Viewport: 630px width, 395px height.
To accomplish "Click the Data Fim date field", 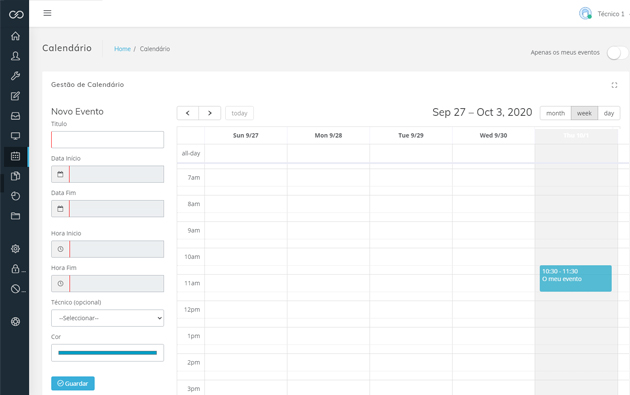I will (x=117, y=209).
